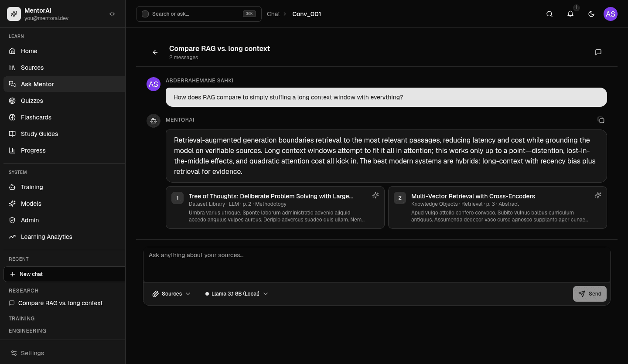Click the Models sparkle icon
This screenshot has width=628, height=364.
pos(12,204)
